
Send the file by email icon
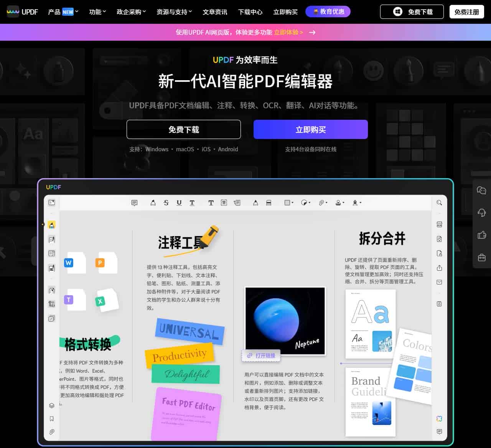point(440,282)
